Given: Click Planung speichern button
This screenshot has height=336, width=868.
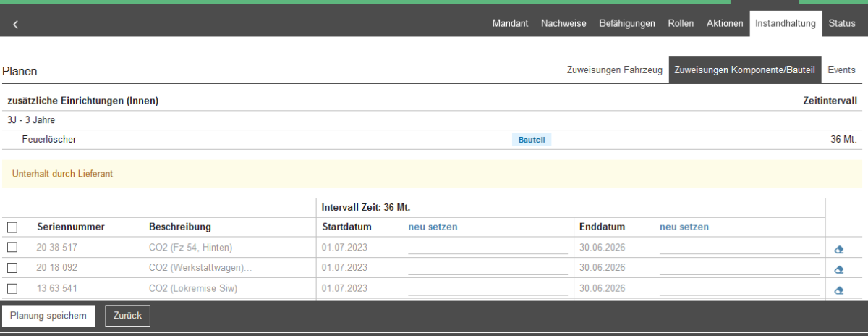Looking at the screenshot, I should pyautogui.click(x=48, y=316).
